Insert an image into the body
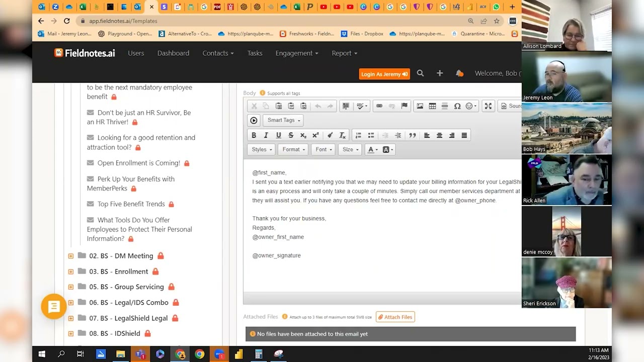Image resolution: width=644 pixels, height=362 pixels. [420, 106]
